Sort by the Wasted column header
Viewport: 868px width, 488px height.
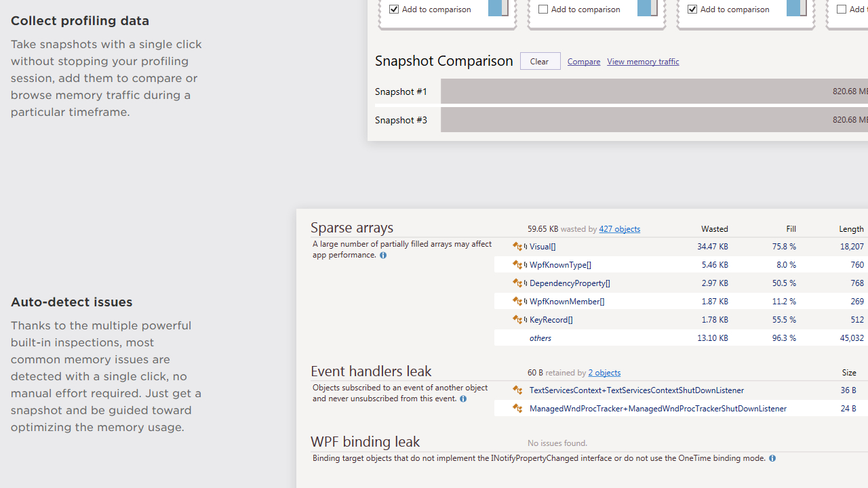(714, 229)
